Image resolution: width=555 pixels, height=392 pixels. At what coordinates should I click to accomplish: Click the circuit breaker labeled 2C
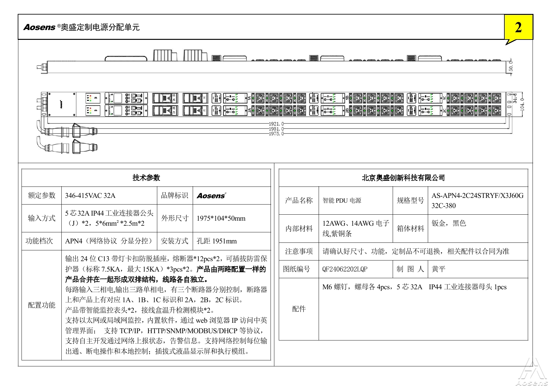[x=196, y=110]
